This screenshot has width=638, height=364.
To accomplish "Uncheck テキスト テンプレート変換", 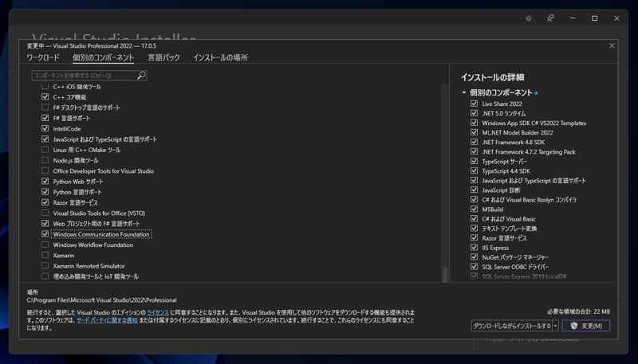I will [x=474, y=229].
